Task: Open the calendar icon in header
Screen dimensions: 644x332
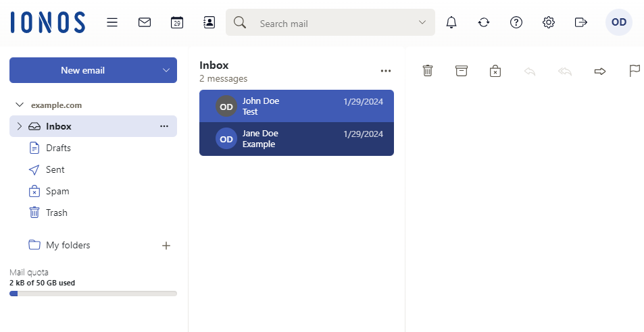Action: pyautogui.click(x=176, y=22)
